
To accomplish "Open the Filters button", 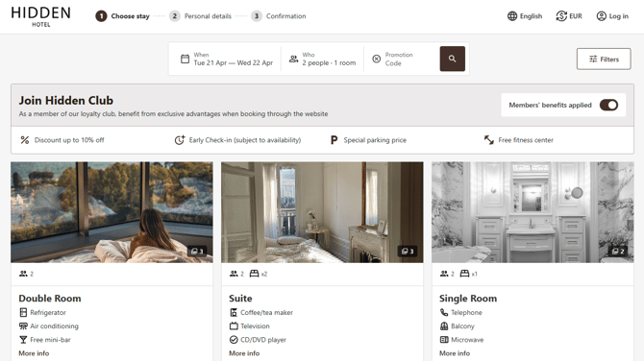I will [x=604, y=60].
